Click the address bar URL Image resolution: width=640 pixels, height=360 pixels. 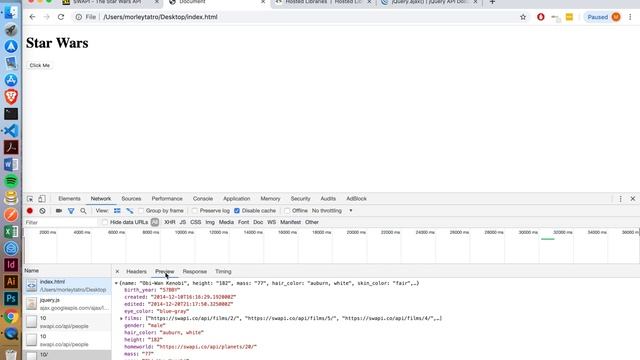pos(160,17)
